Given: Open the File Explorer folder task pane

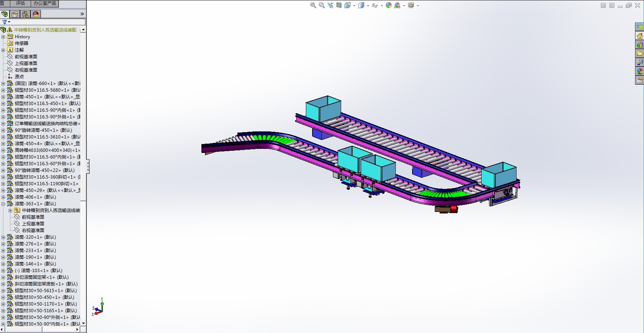Looking at the screenshot, I should (x=640, y=53).
